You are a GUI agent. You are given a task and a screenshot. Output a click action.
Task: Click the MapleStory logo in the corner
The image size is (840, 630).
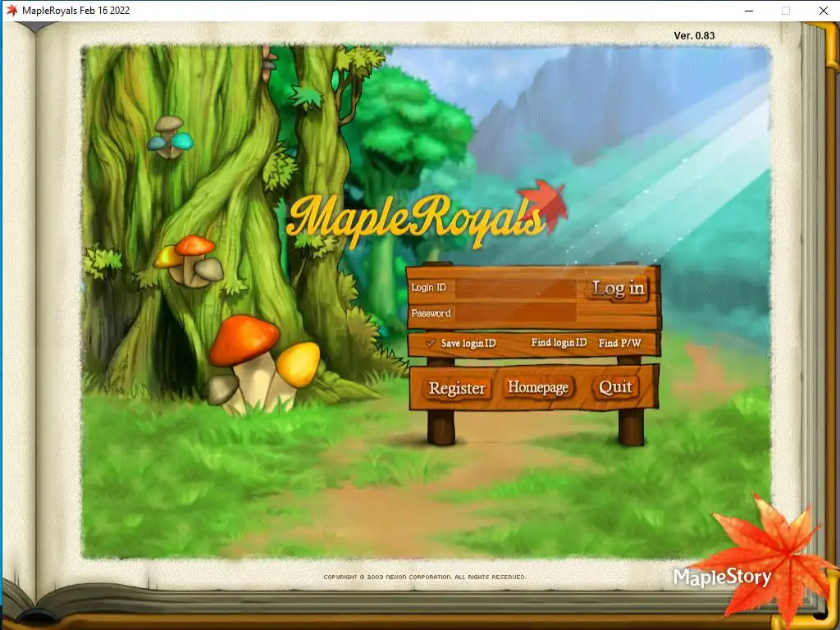(723, 577)
